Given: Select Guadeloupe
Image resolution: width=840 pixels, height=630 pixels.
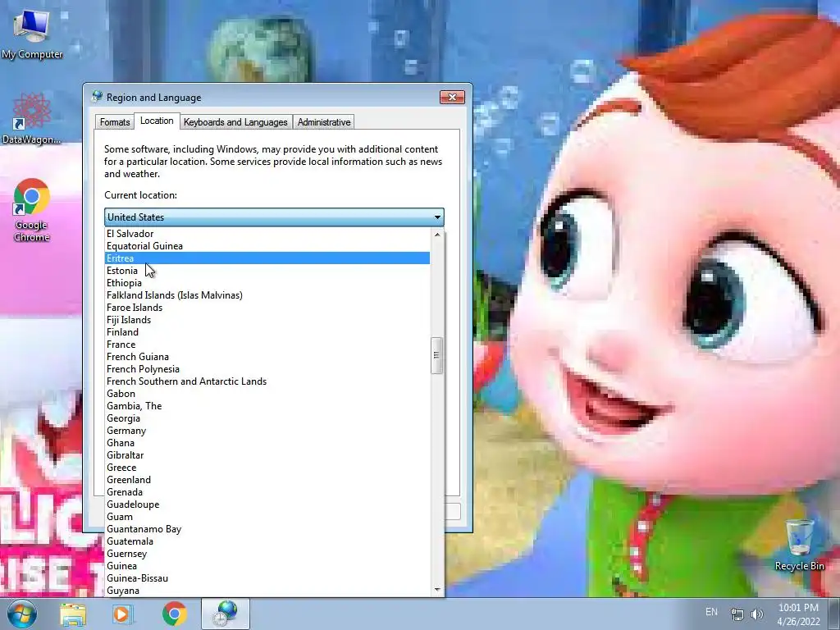Looking at the screenshot, I should 267,504.
